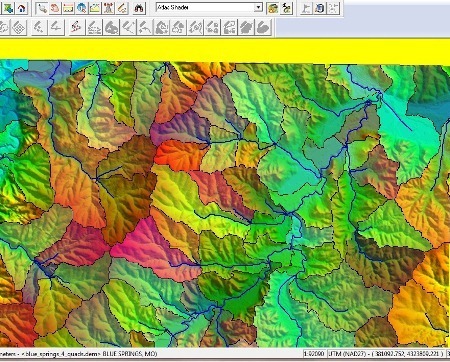Open the 3D view globe icon
The image size is (450, 362).
click(319, 8)
